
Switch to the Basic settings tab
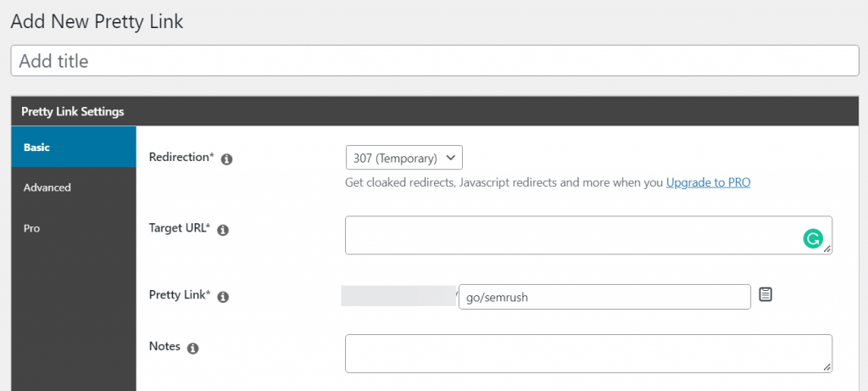[x=74, y=148]
